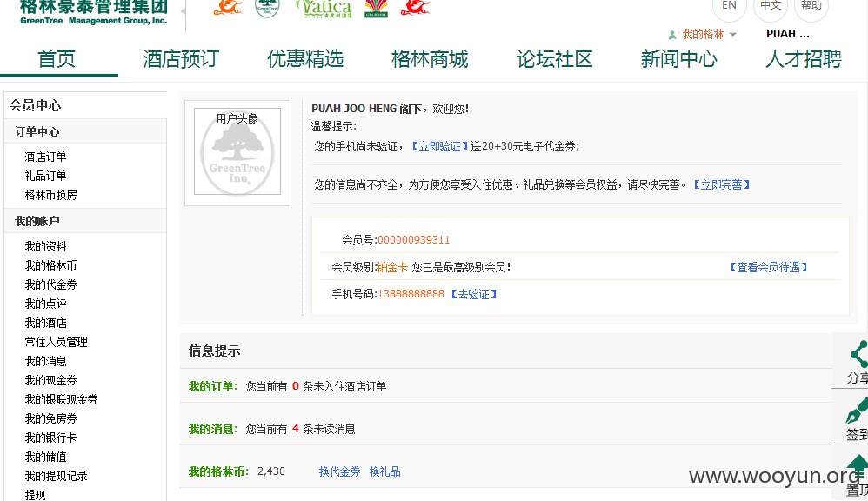Image resolution: width=868 pixels, height=501 pixels.
Task: Click the 铂金卡 membership level text
Action: tap(392, 267)
